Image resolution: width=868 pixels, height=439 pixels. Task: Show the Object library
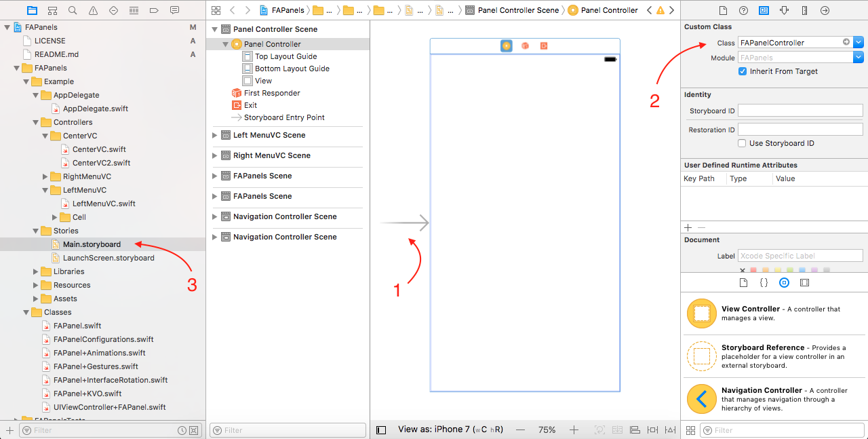pos(784,282)
